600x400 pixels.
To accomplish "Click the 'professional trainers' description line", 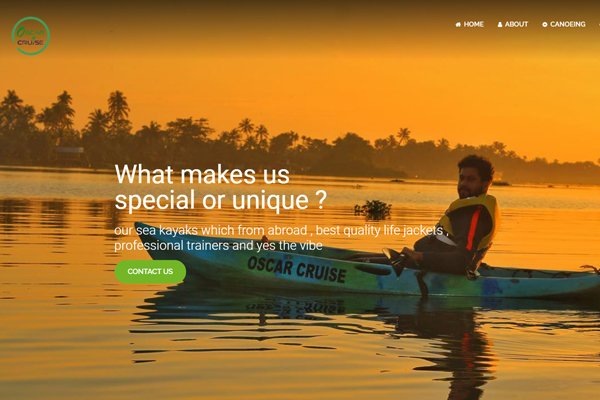I will (218, 245).
